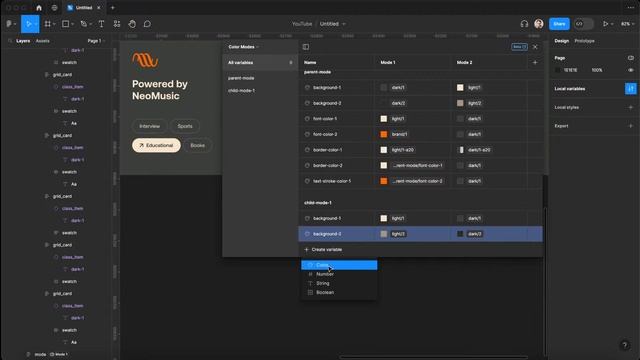Screen dimensions: 640x360
Task: Select the Comment tool
Action: (x=147, y=24)
